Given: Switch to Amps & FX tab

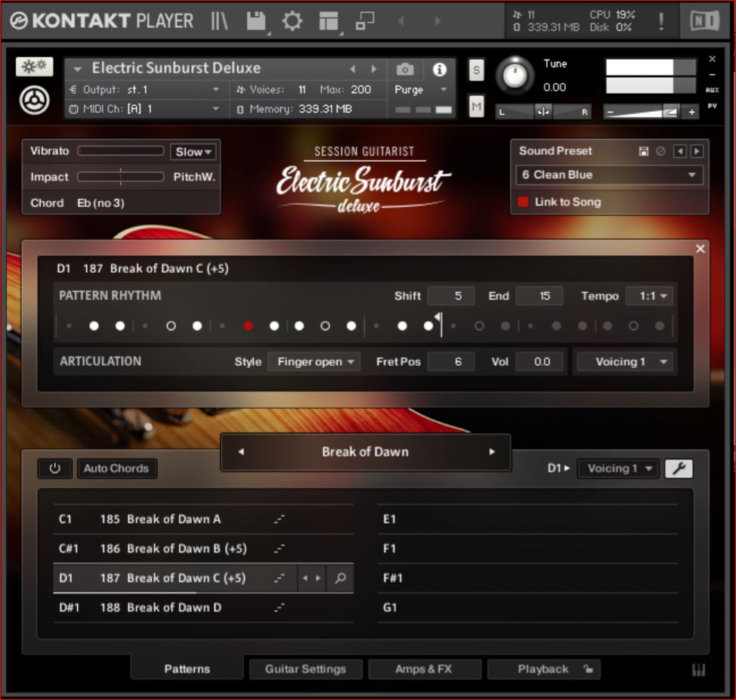Looking at the screenshot, I should (x=423, y=669).
